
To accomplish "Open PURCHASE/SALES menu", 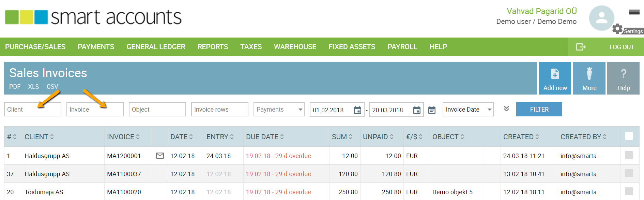I will (x=35, y=47).
